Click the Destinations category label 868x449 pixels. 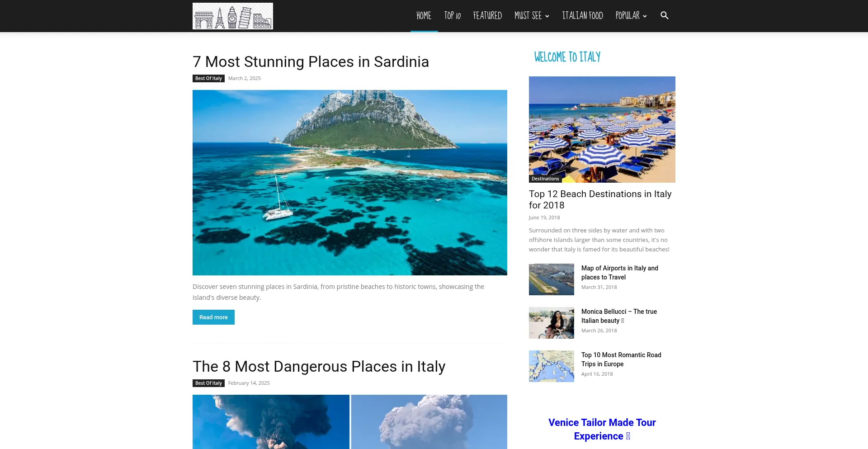(545, 179)
